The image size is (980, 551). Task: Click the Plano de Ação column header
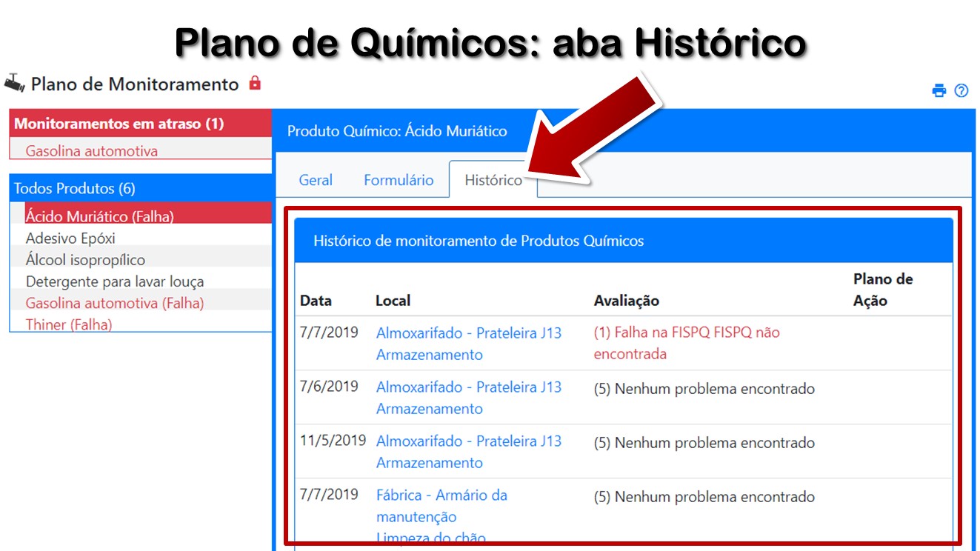883,290
